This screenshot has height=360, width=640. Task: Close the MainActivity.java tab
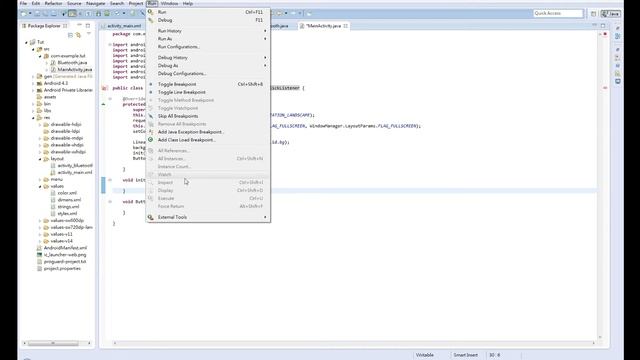346,26
